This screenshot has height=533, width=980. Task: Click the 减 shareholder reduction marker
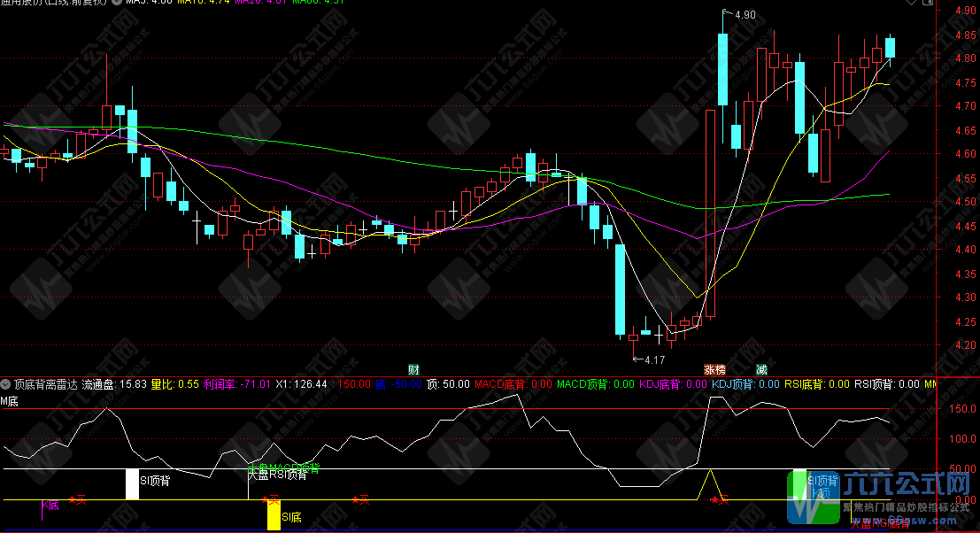tap(761, 369)
